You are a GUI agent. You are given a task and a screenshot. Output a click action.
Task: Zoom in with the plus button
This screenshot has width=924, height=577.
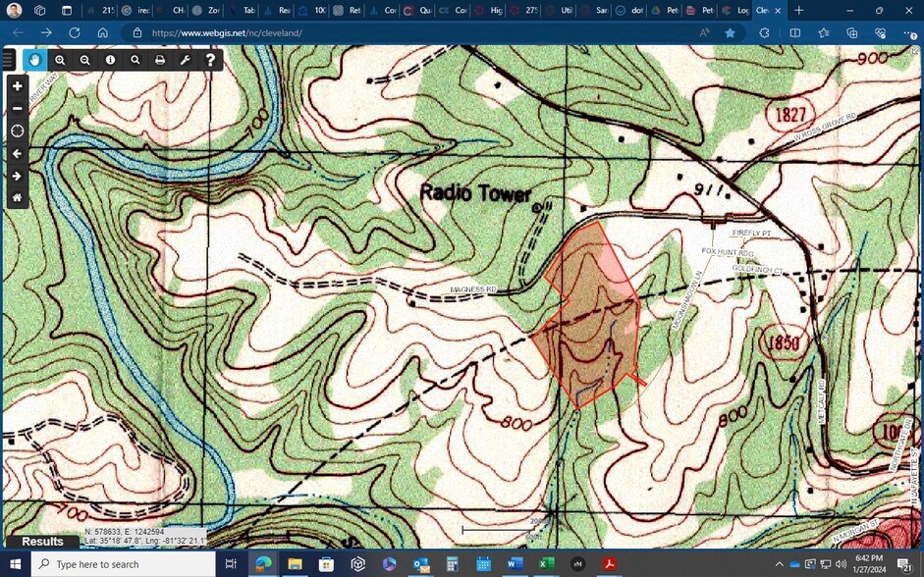tap(17, 86)
